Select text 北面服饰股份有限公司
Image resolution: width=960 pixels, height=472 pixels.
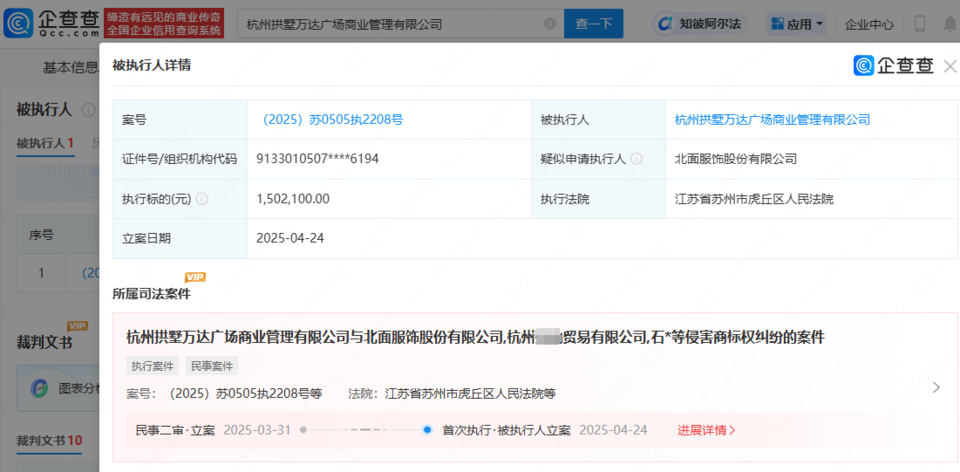pyautogui.click(x=735, y=159)
